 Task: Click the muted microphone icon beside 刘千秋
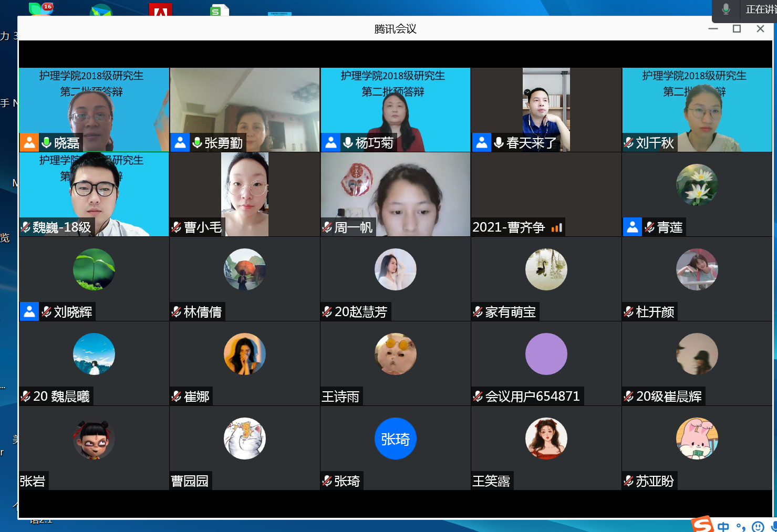click(x=629, y=142)
